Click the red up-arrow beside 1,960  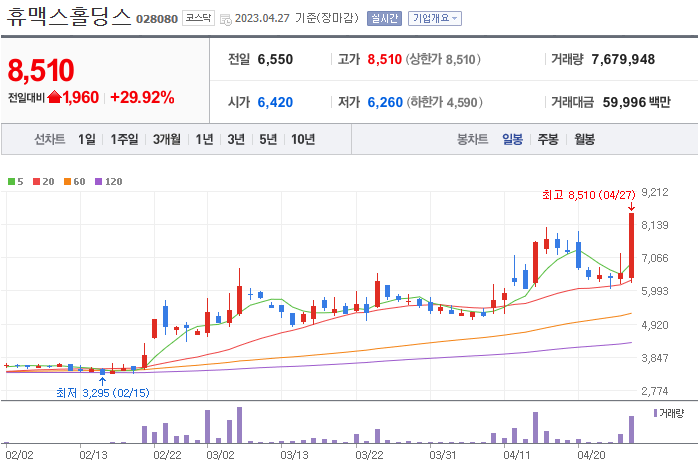(x=54, y=97)
